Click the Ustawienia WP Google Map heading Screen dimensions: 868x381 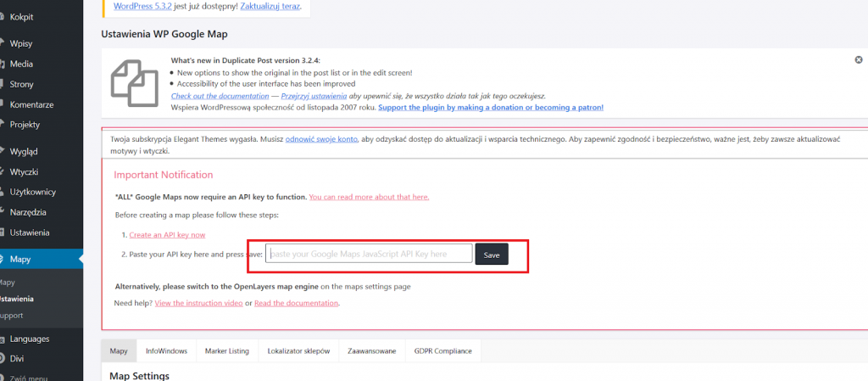click(164, 34)
